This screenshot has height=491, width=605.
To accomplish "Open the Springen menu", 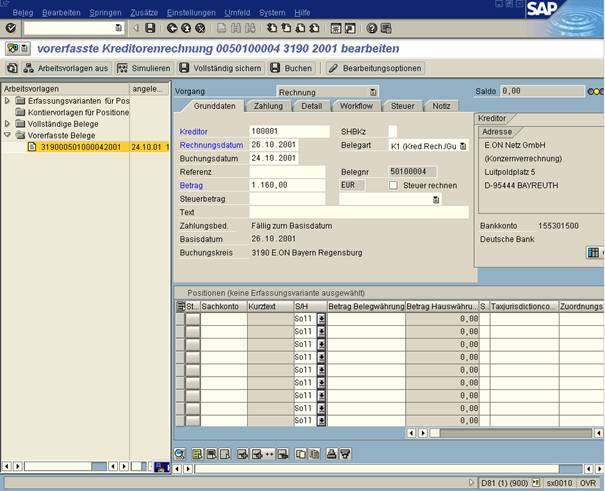I will click(x=105, y=13).
